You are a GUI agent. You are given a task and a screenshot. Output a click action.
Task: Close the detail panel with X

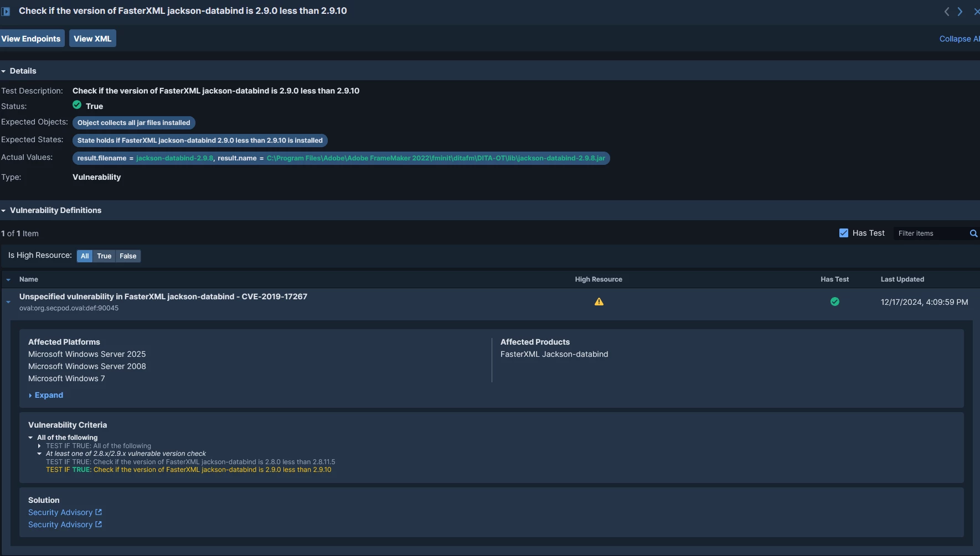click(976, 12)
